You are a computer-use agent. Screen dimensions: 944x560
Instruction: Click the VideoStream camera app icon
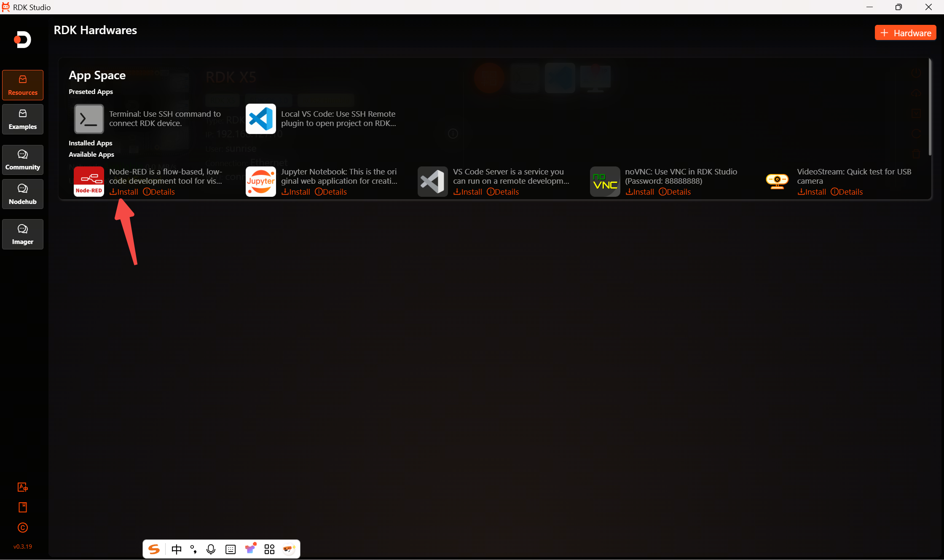point(777,182)
